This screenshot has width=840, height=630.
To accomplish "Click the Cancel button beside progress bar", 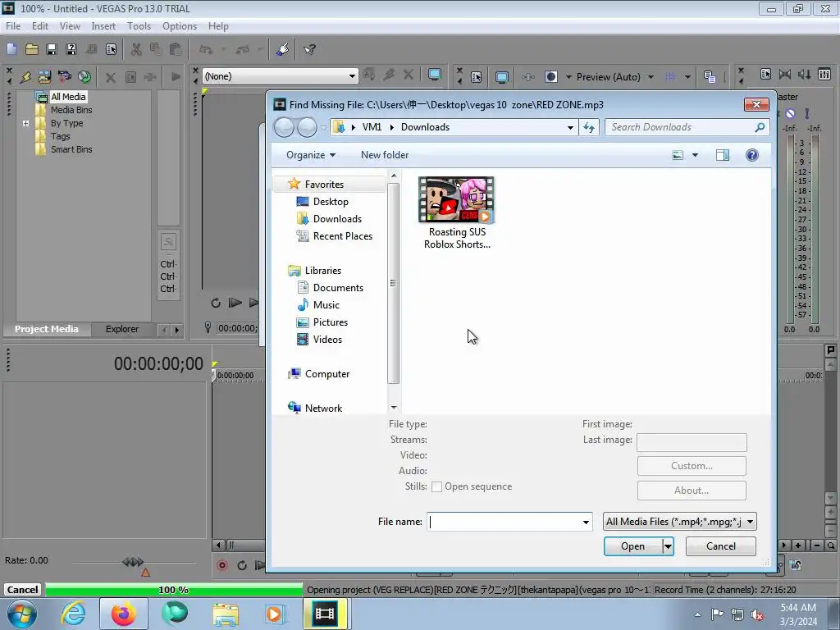I will click(22, 590).
